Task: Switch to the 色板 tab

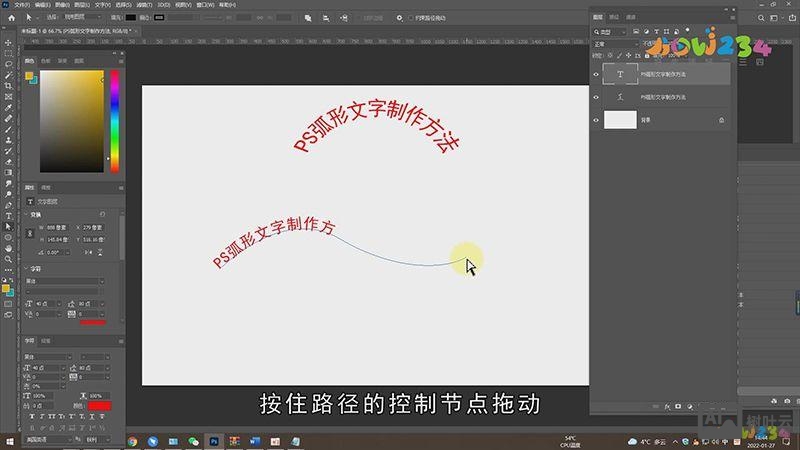Action: click(46, 61)
